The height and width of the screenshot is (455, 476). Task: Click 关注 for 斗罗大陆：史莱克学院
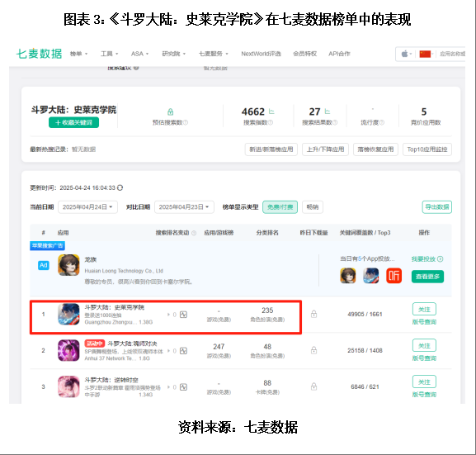pyautogui.click(x=424, y=309)
